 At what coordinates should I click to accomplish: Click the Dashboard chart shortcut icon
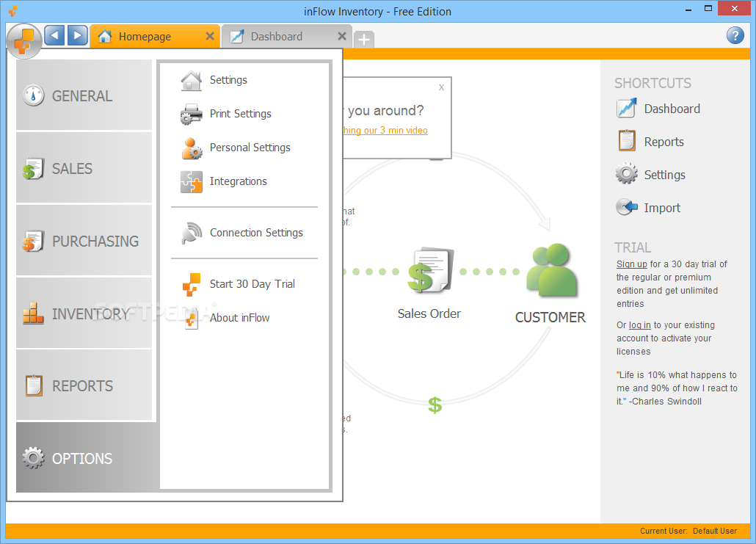point(627,109)
